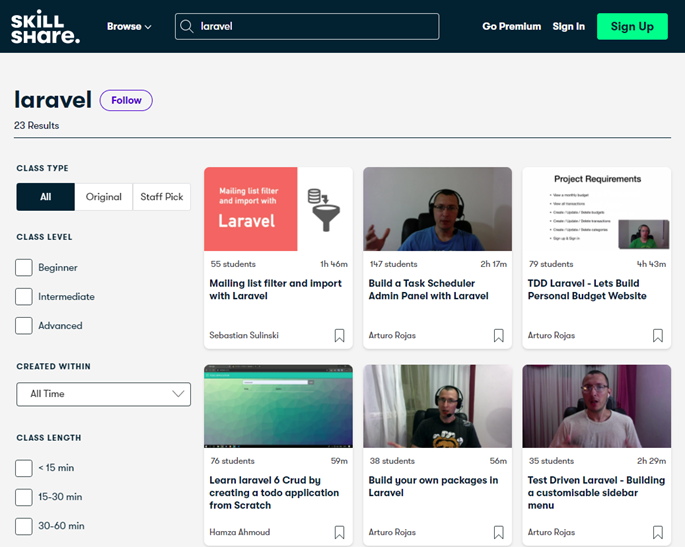Image resolution: width=685 pixels, height=547 pixels.
Task: Open teacher Sebastian Sulinski's profile
Action: 244,336
